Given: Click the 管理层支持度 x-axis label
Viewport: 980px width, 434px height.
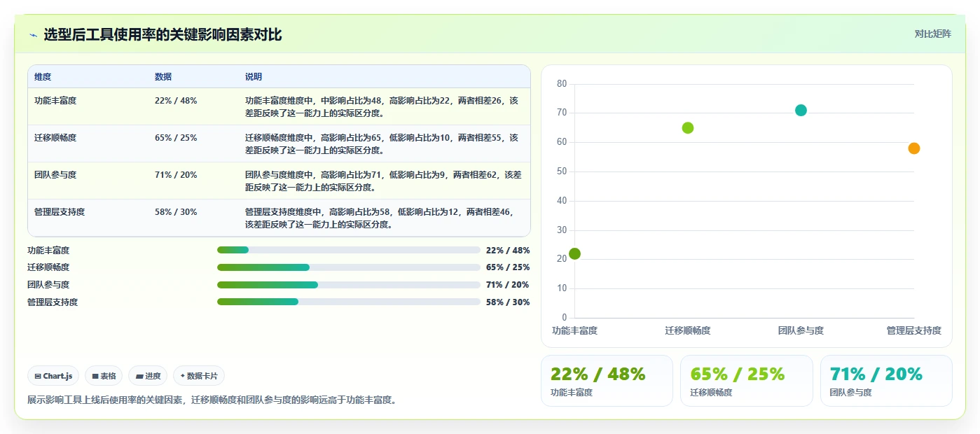Looking at the screenshot, I should coord(914,330).
